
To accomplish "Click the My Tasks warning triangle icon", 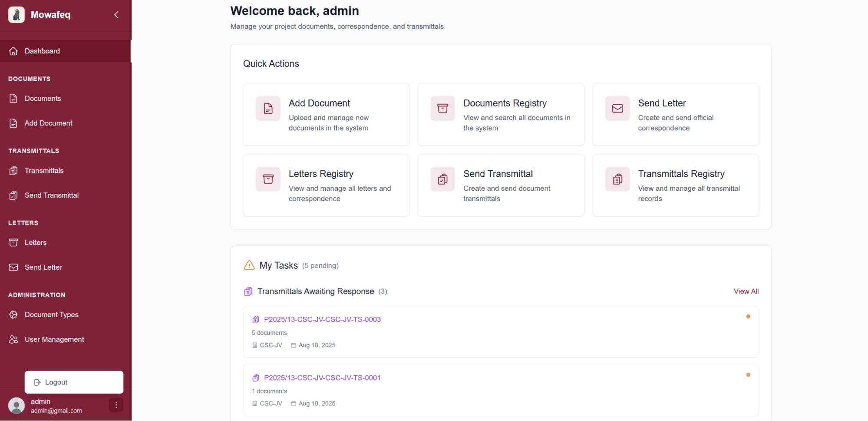I will (249, 265).
